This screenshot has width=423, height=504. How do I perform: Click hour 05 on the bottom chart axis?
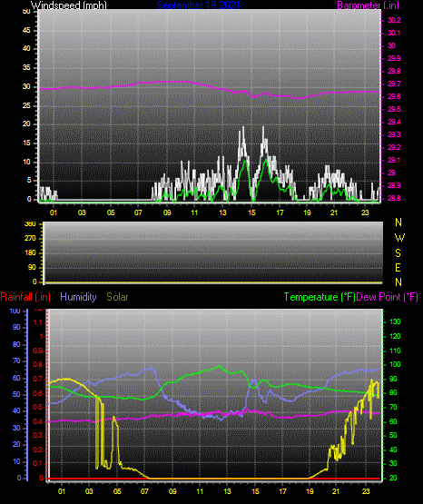tap(117, 491)
